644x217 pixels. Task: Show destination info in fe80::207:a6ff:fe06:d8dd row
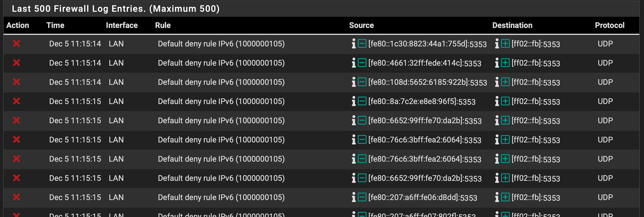[x=497, y=197]
